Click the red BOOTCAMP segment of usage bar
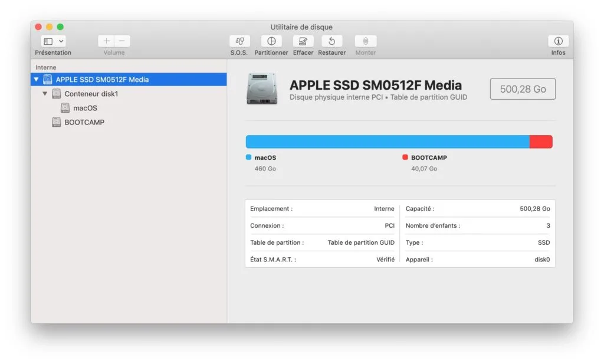604x364 pixels. 541,142
